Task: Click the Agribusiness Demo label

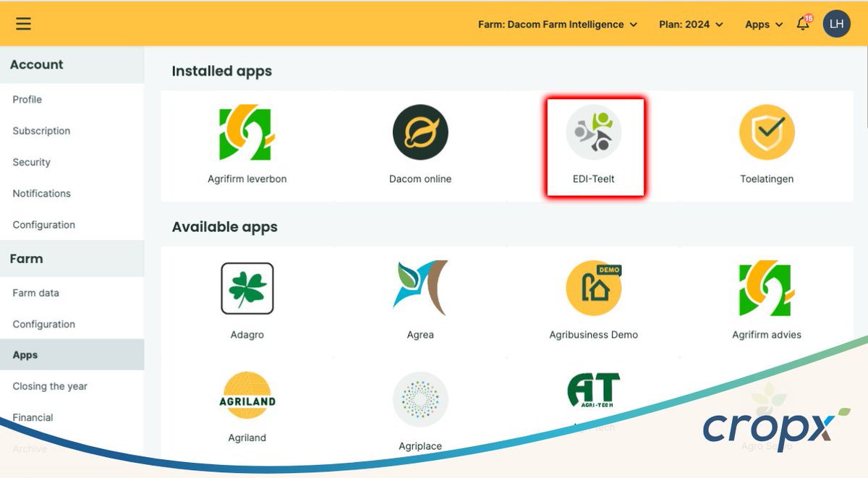Action: pyautogui.click(x=594, y=335)
